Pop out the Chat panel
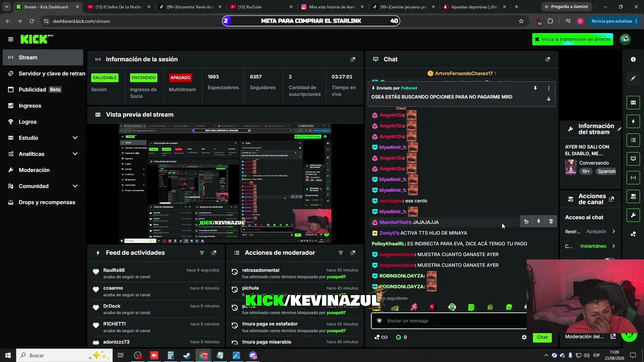644x362 pixels. [x=547, y=59]
